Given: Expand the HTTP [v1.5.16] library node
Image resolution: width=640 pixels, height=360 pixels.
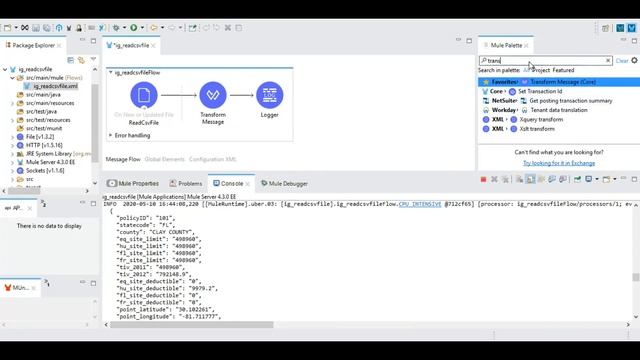Looking at the screenshot, I should tap(12, 145).
